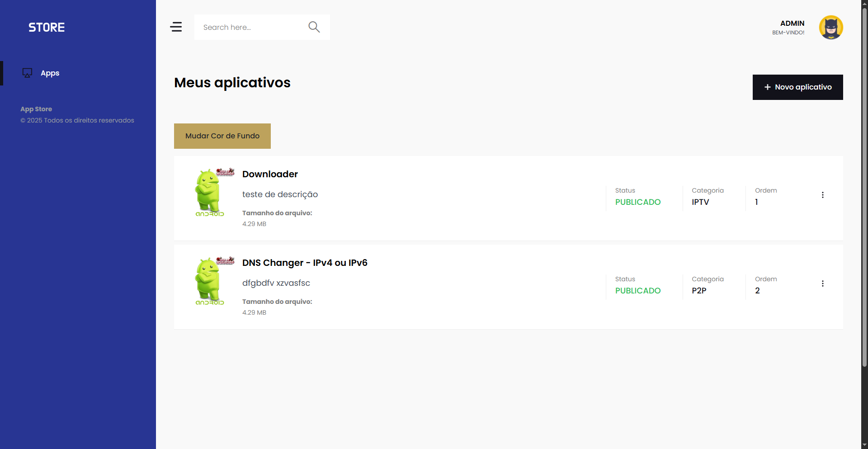Open the DNS Changer - IPv4 ou IPv6 title

pyautogui.click(x=305, y=263)
